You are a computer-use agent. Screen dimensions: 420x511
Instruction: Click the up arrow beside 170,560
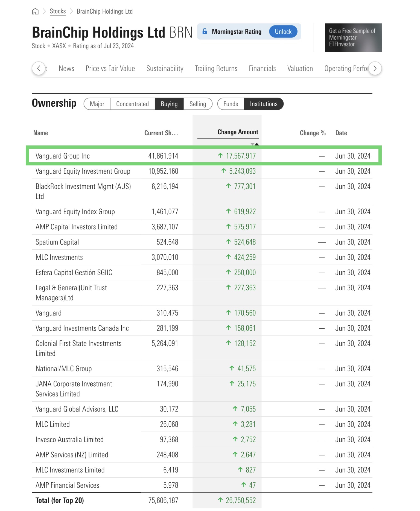pyautogui.click(x=229, y=313)
